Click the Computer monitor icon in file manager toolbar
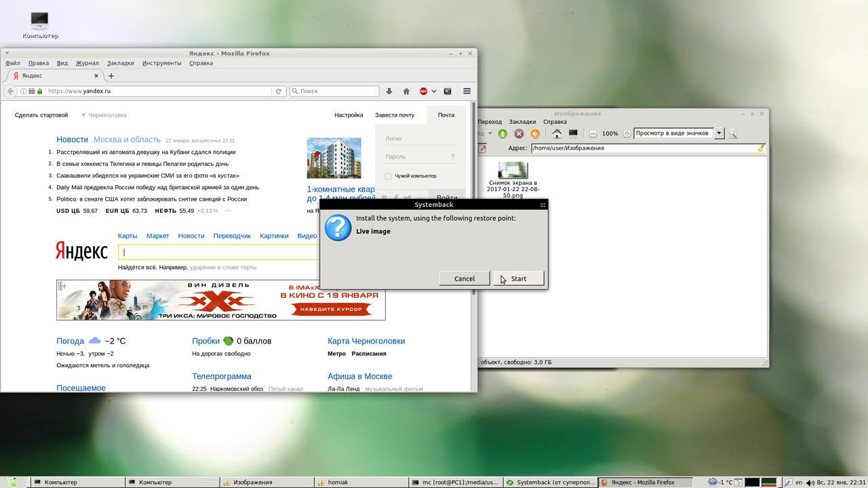This screenshot has height=488, width=868. click(573, 134)
